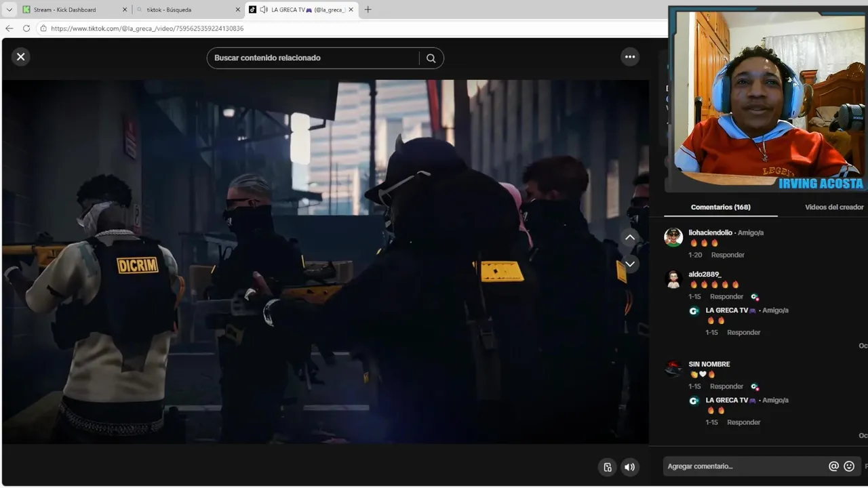Viewport: 868px width, 488px height.
Task: Open LA GRECA TV name under aldo2889_ comment
Action: pos(730,310)
